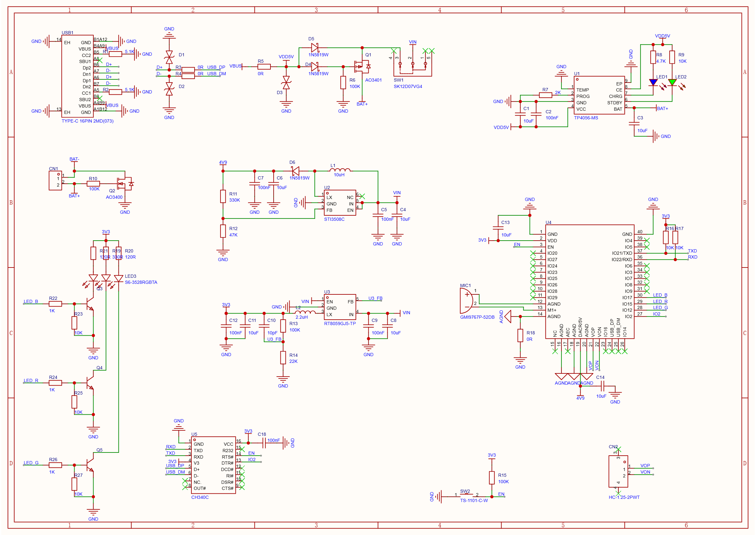Select the Q5 transistor symbol
Screen dimensions: 756x535
point(90,465)
